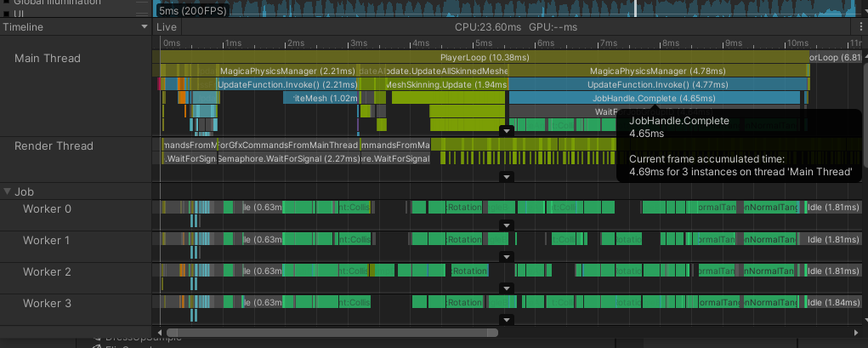Click the Worker 3 Idle (1.84ms) sample
Image resolution: width=868 pixels, height=348 pixels.
(832, 301)
